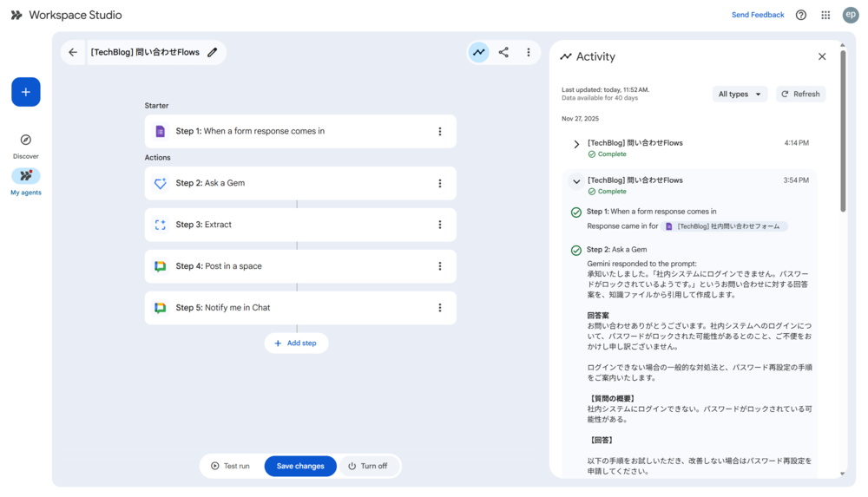Image resolution: width=868 pixels, height=497 pixels.
Task: Collapse the 3:54 PM activity run
Action: 576,181
